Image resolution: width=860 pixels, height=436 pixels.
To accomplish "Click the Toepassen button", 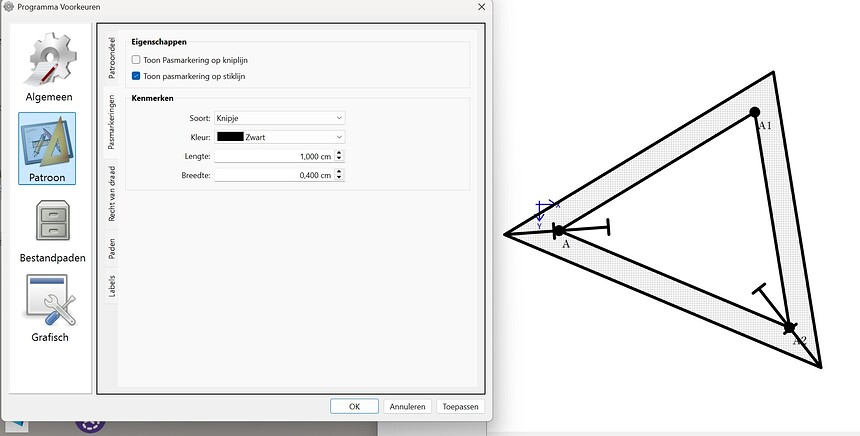I will [460, 407].
